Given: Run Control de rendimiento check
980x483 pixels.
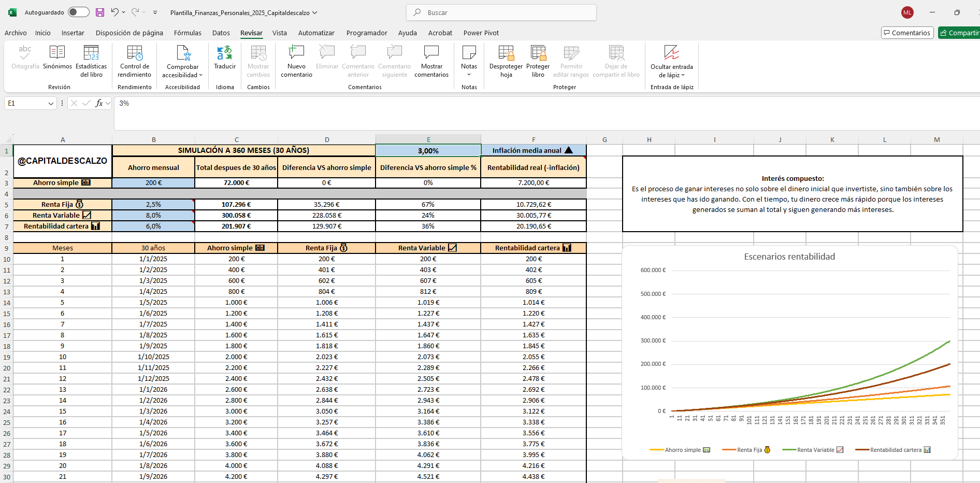Looking at the screenshot, I should (x=135, y=53).
